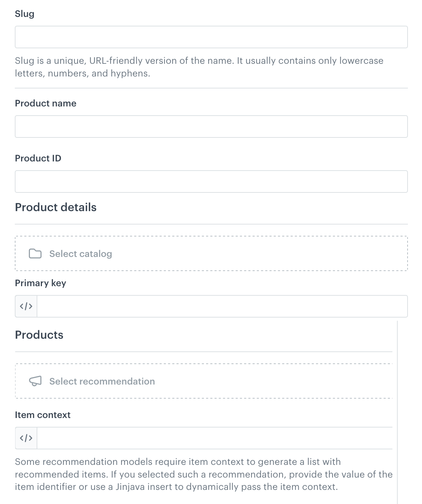
Task: Click the Product ID label
Action: [38, 158]
